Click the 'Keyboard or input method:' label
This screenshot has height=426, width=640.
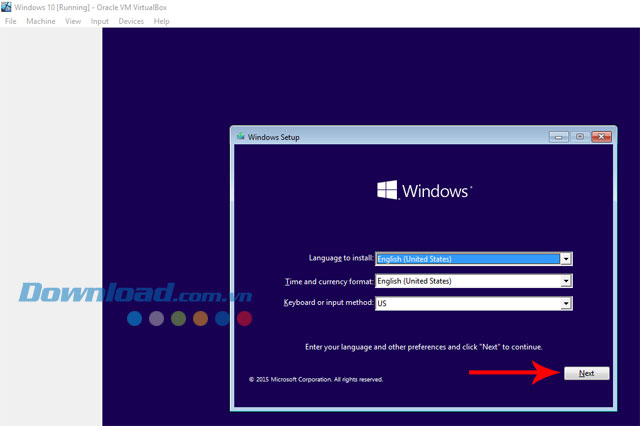(x=329, y=302)
